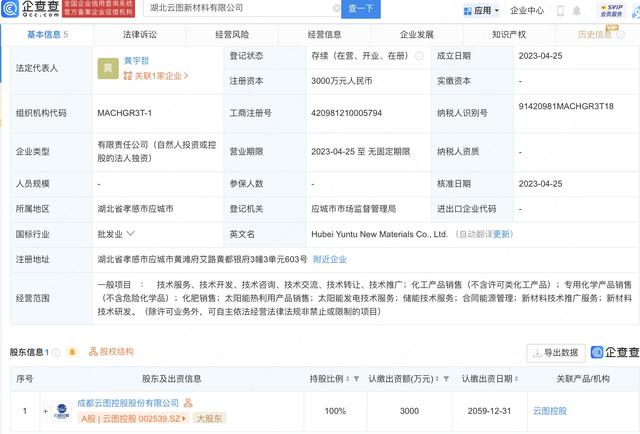Click 更新 link beside English name

tap(501, 234)
